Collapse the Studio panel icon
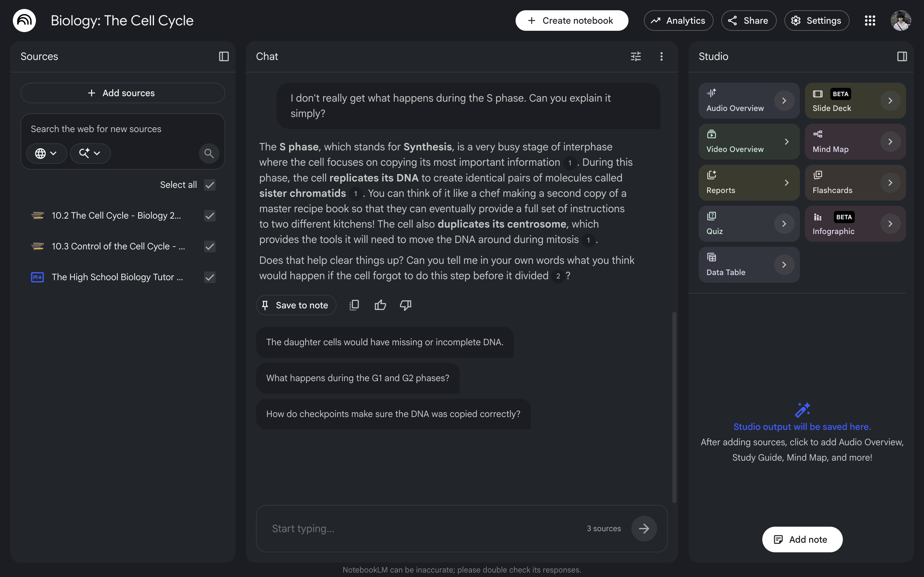The width and height of the screenshot is (924, 577). [x=902, y=56]
